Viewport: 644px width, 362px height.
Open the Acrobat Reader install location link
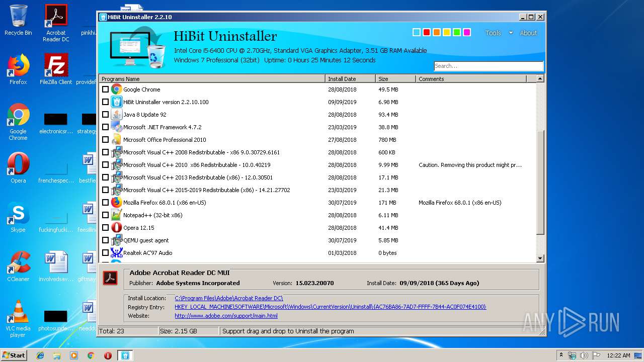pyautogui.click(x=229, y=298)
